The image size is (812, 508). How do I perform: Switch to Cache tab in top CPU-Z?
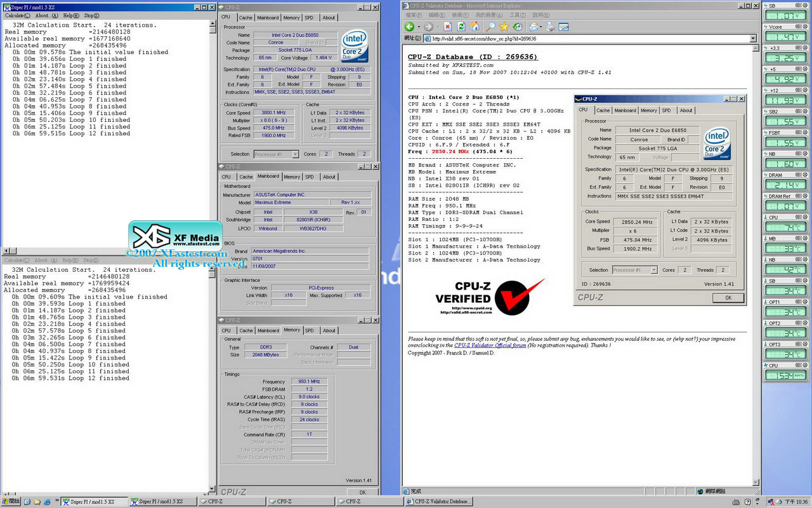(x=246, y=18)
